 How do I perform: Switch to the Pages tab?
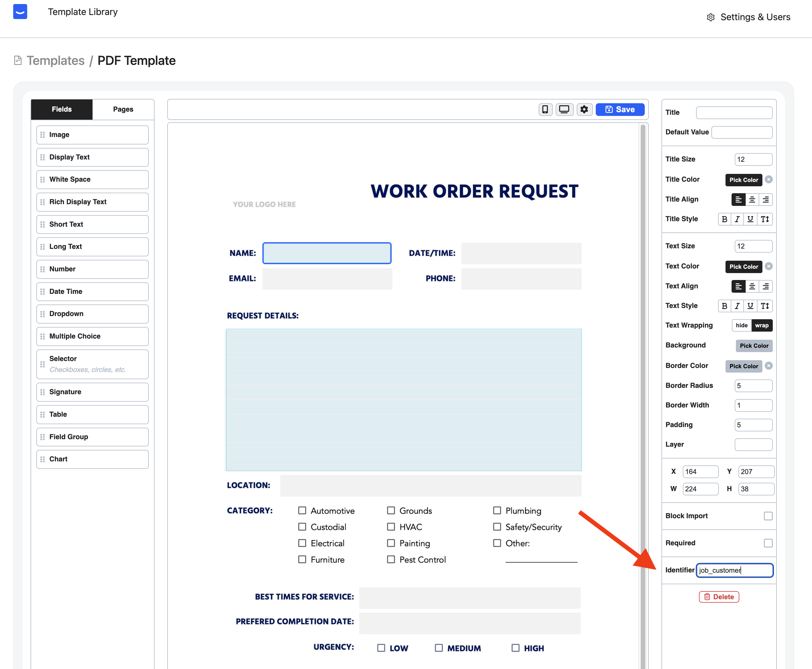tap(123, 110)
